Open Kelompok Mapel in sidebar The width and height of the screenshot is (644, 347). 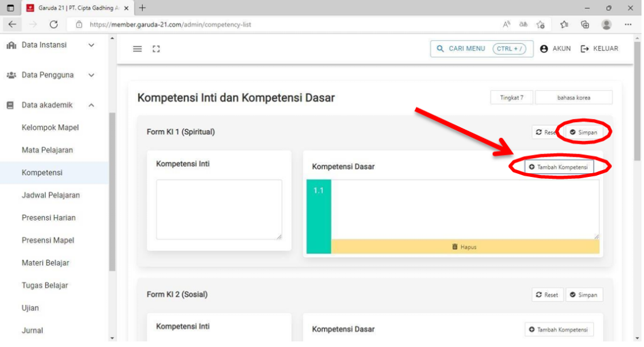click(x=50, y=127)
